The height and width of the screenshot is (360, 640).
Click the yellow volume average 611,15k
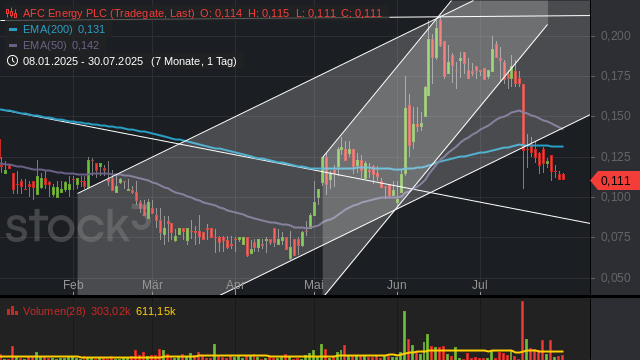coord(156,311)
